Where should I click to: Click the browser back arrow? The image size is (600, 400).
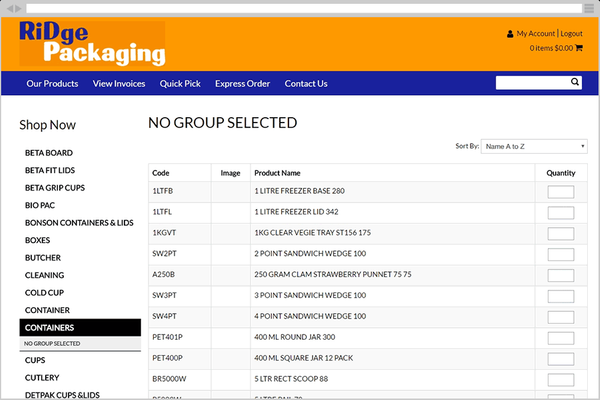coord(10,8)
